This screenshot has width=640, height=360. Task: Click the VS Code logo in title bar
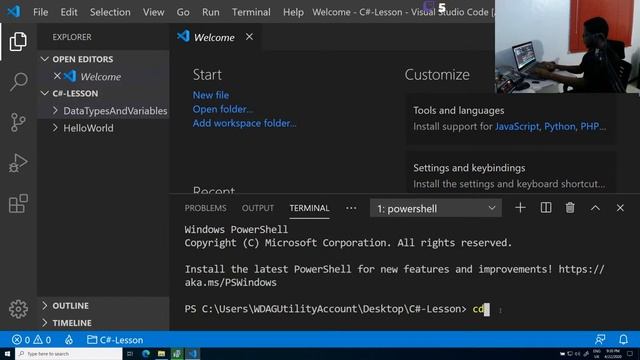coord(14,11)
